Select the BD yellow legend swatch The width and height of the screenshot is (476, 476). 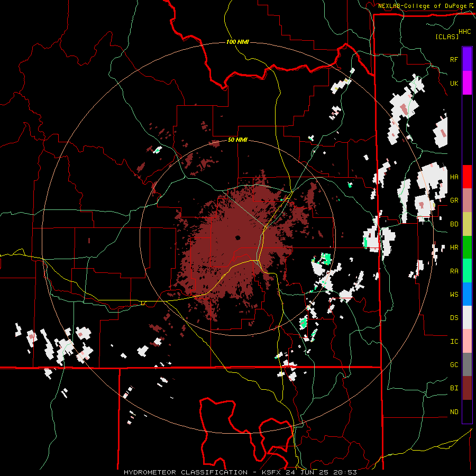point(467,224)
